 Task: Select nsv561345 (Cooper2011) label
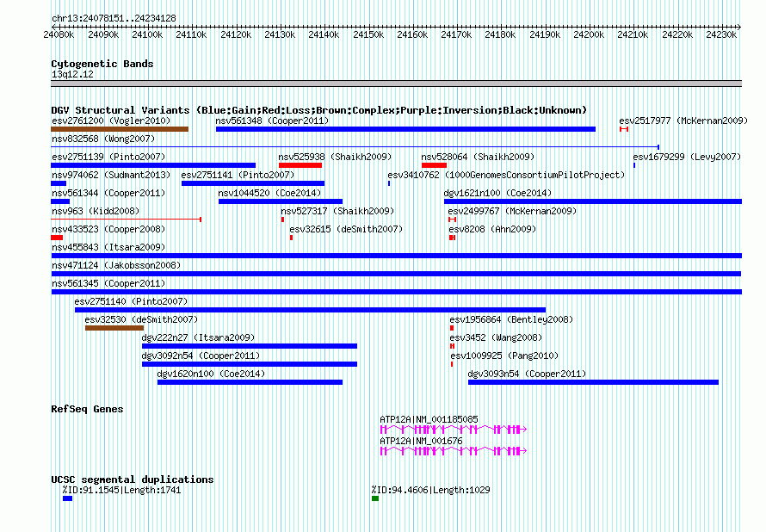coord(108,283)
